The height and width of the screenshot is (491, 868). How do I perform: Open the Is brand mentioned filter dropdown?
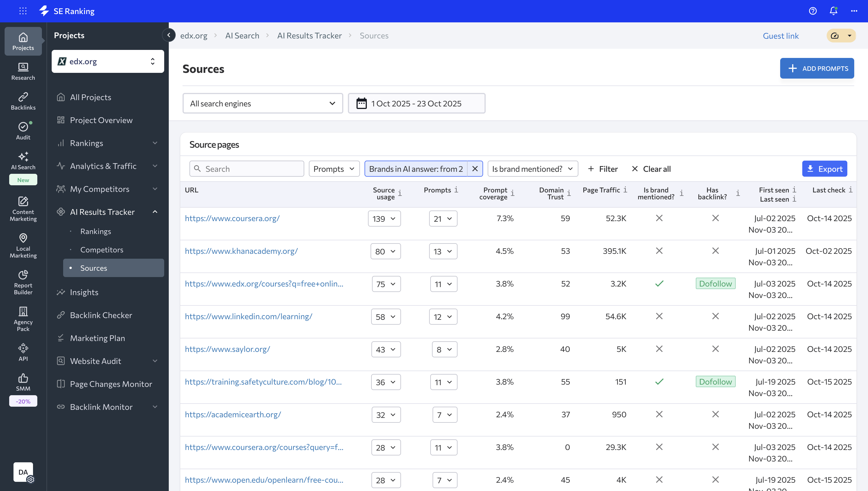[x=532, y=169]
